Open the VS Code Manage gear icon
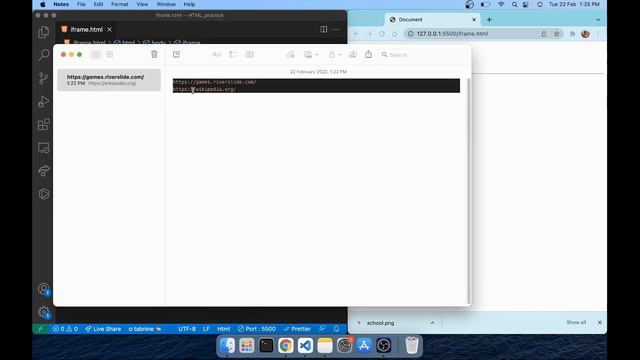The height and width of the screenshot is (360, 640). pos(44,313)
